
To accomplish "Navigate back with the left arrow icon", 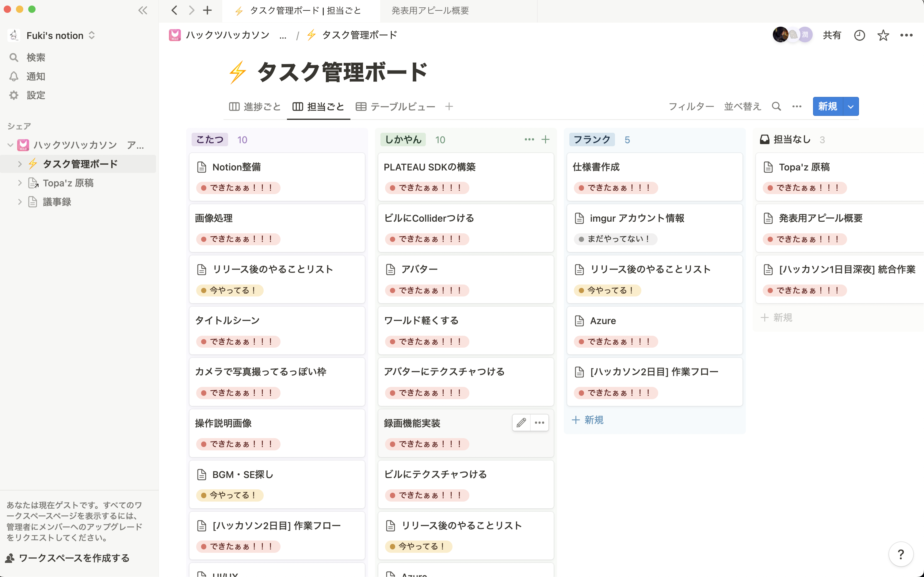I will [x=174, y=10].
